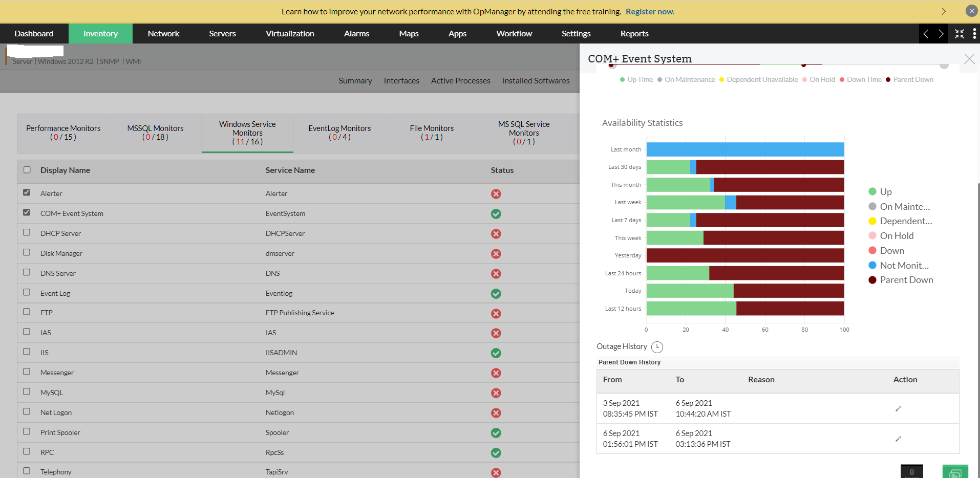Toggle the select-all checkbox beside Display Name
Viewport: 980px width, 478px height.
tap(27, 170)
